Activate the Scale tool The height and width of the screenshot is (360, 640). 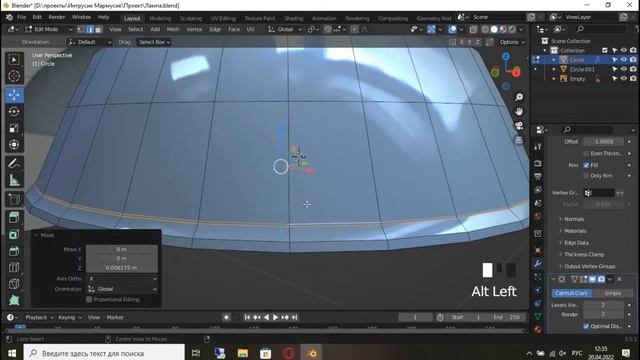pyautogui.click(x=14, y=128)
